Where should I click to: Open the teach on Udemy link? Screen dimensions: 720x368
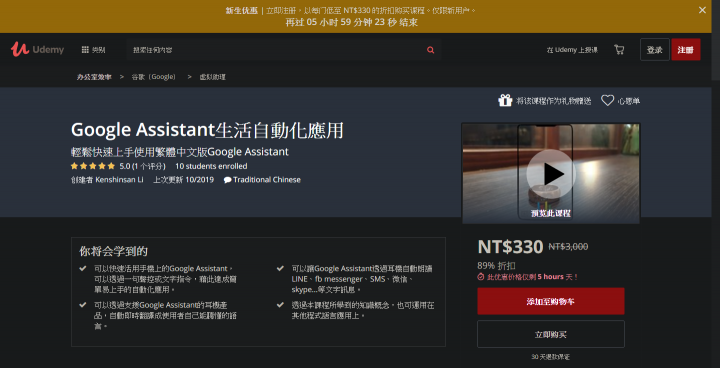pos(572,50)
